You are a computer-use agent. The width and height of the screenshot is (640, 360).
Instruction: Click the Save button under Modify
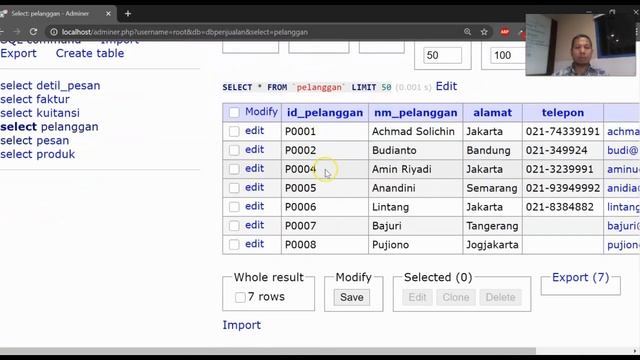[351, 297]
